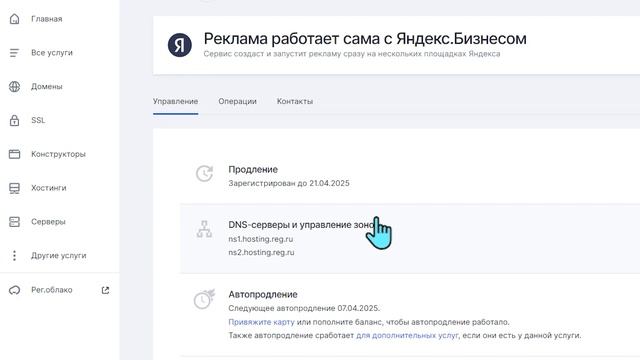Image resolution: width=640 pixels, height=360 pixels.
Task: Open Конструкторы in the sidebar
Action: (x=58, y=154)
